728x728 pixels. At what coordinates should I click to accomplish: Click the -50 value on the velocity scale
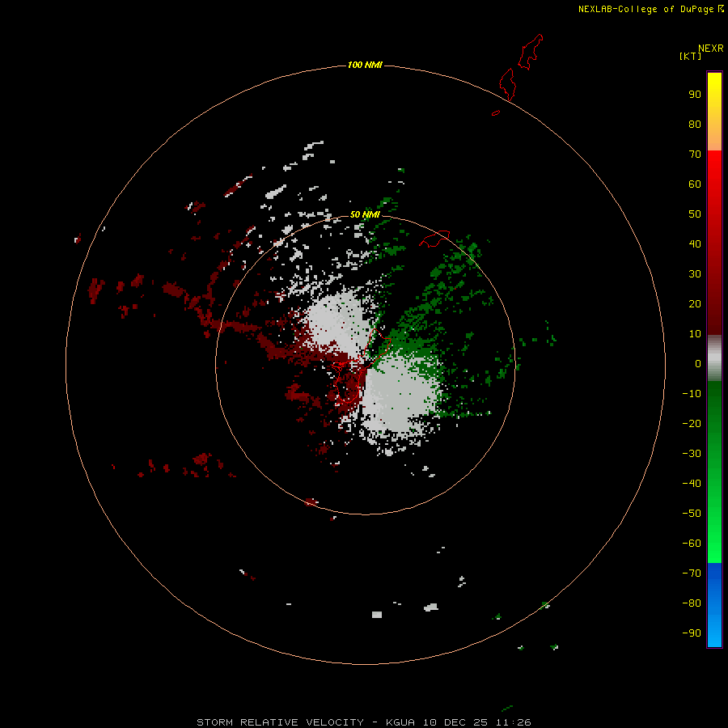[692, 514]
